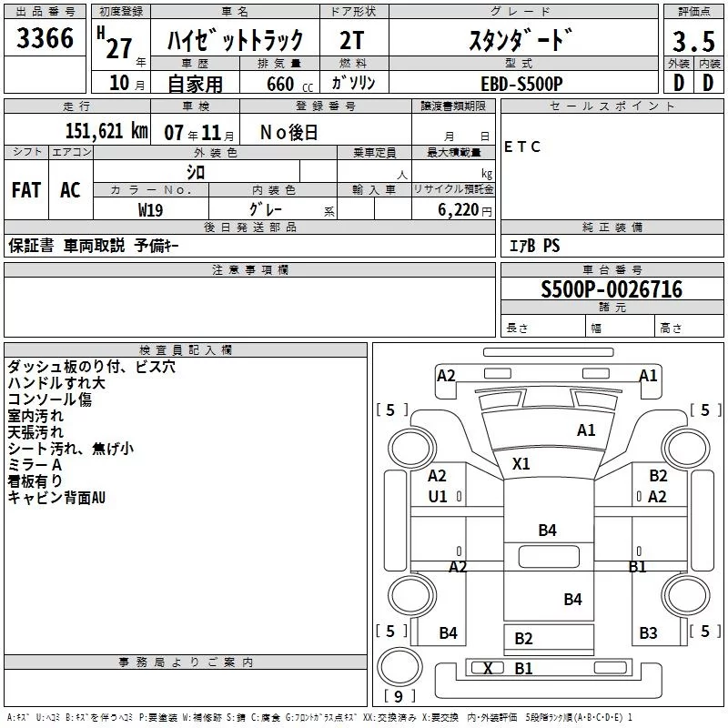This screenshot has width=728, height=728.
Task: Select air conditioner AC value
Action: 70,190
